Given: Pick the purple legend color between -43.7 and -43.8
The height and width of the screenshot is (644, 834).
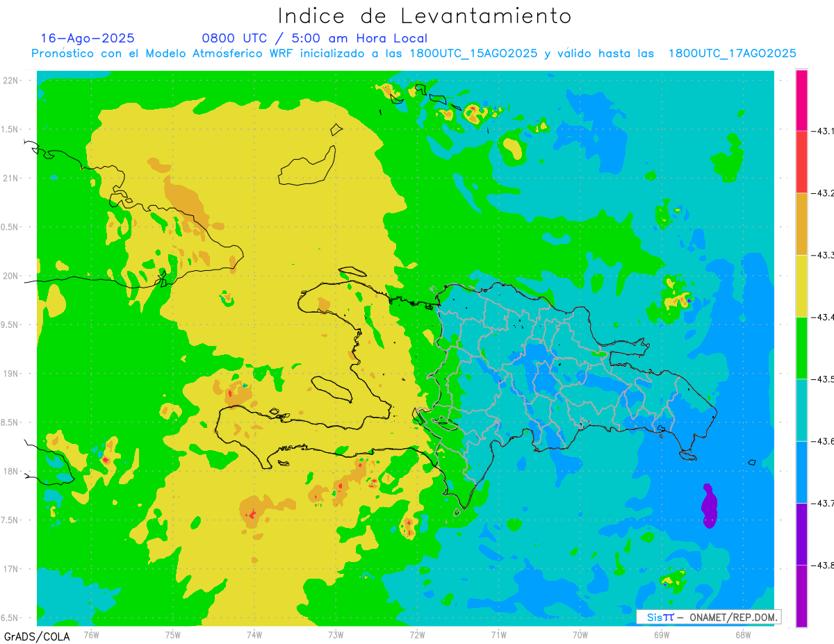Looking at the screenshot, I should [801, 534].
